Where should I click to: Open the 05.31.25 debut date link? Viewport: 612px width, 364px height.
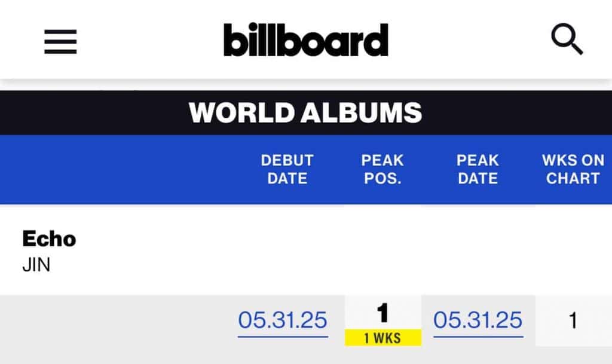coord(283,320)
